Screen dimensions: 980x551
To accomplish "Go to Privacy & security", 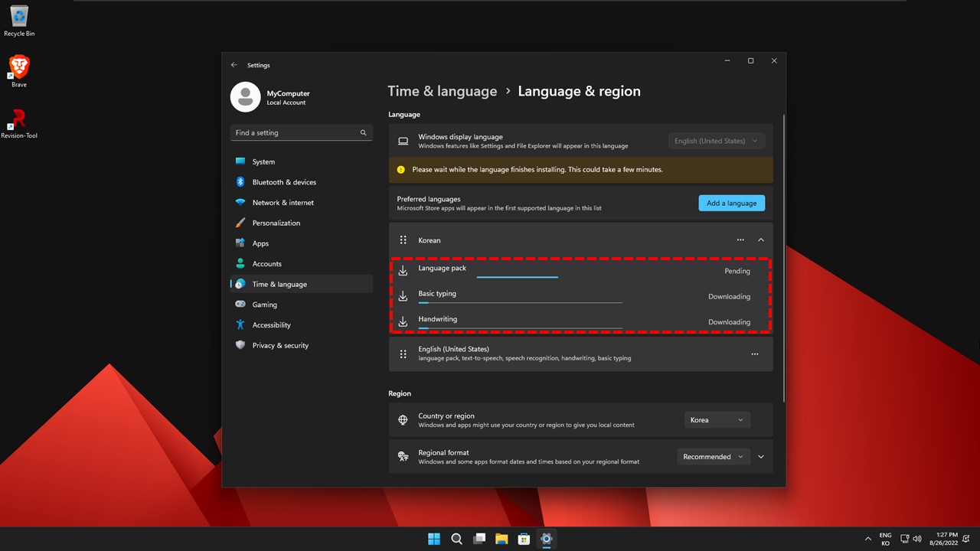I will tap(302, 345).
